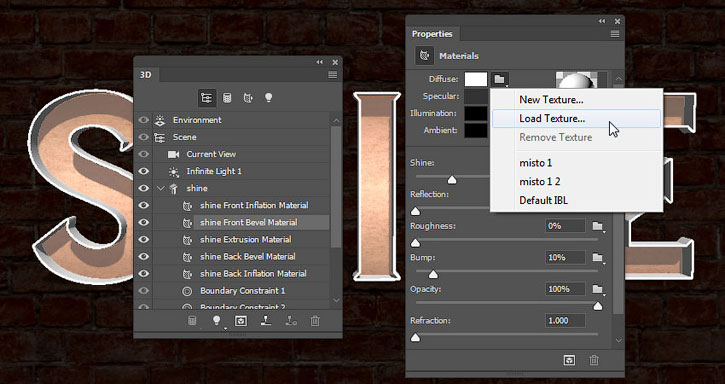The height and width of the screenshot is (384, 725).
Task: Click the Shine slider handle
Action: (452, 180)
